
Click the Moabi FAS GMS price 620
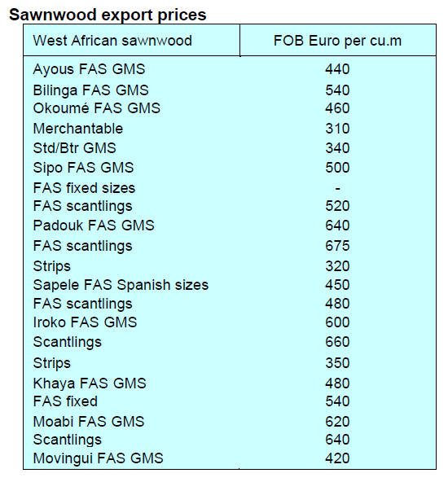(337, 422)
